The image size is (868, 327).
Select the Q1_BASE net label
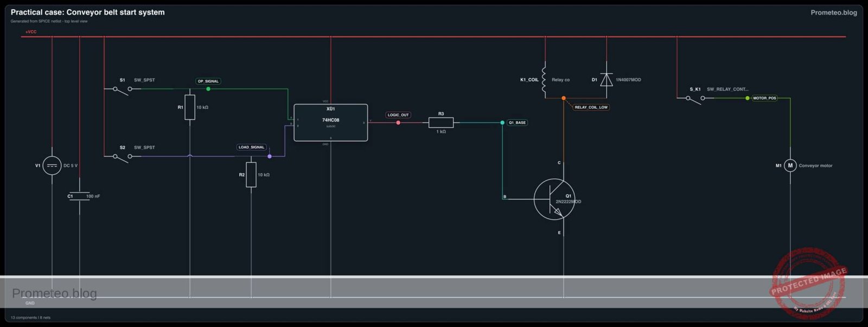[518, 123]
